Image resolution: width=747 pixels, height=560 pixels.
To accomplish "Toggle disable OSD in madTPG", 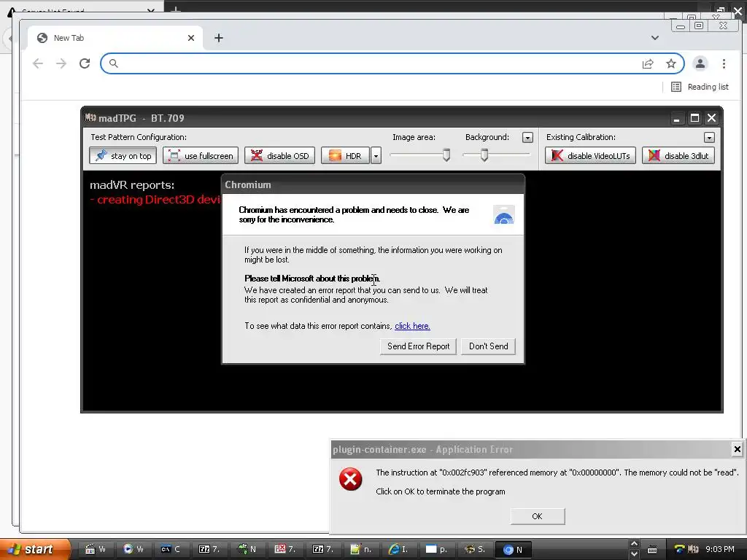I will click(x=279, y=156).
